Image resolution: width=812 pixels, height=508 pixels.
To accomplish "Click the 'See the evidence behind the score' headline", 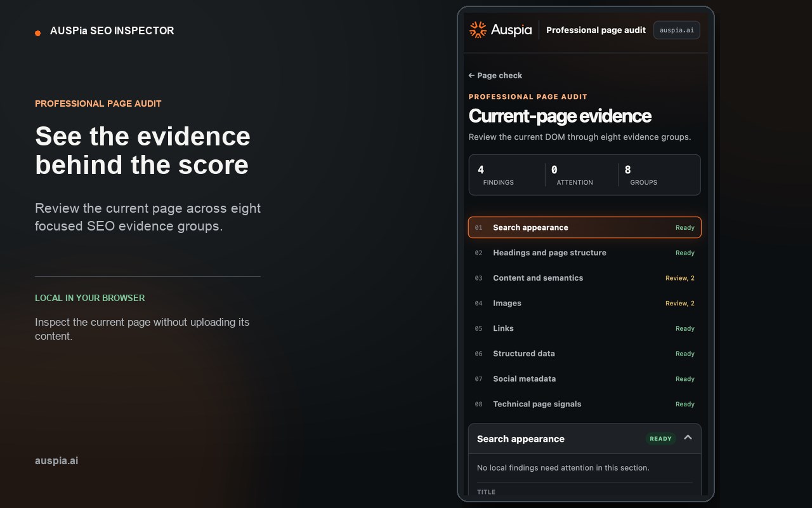I will 143,150.
